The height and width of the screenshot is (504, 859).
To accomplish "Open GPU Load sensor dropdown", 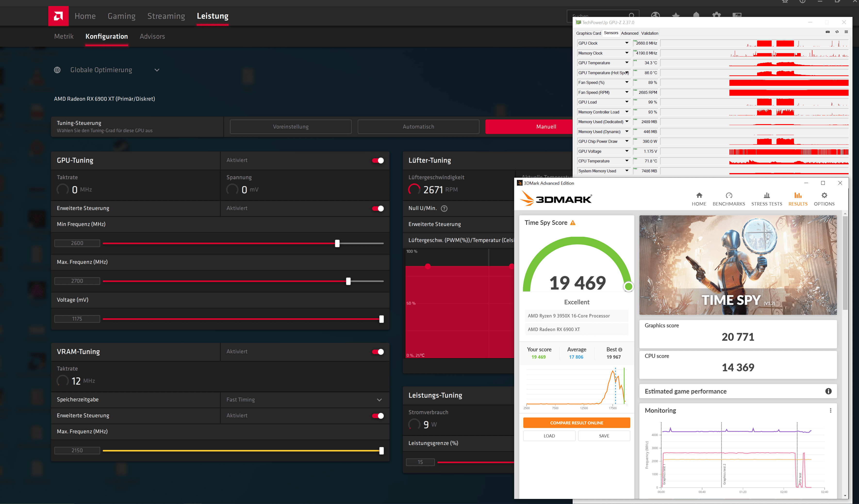I will (627, 102).
